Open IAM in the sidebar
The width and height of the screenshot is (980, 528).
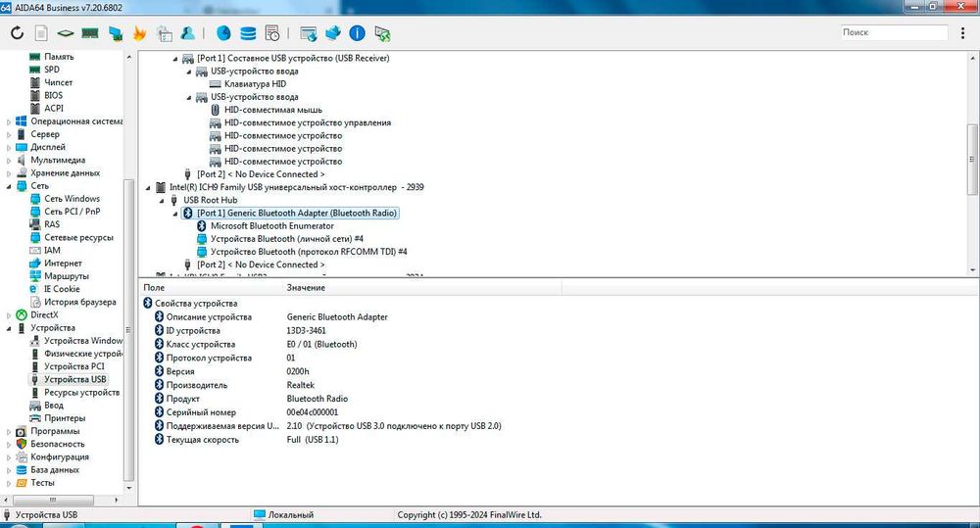click(53, 250)
